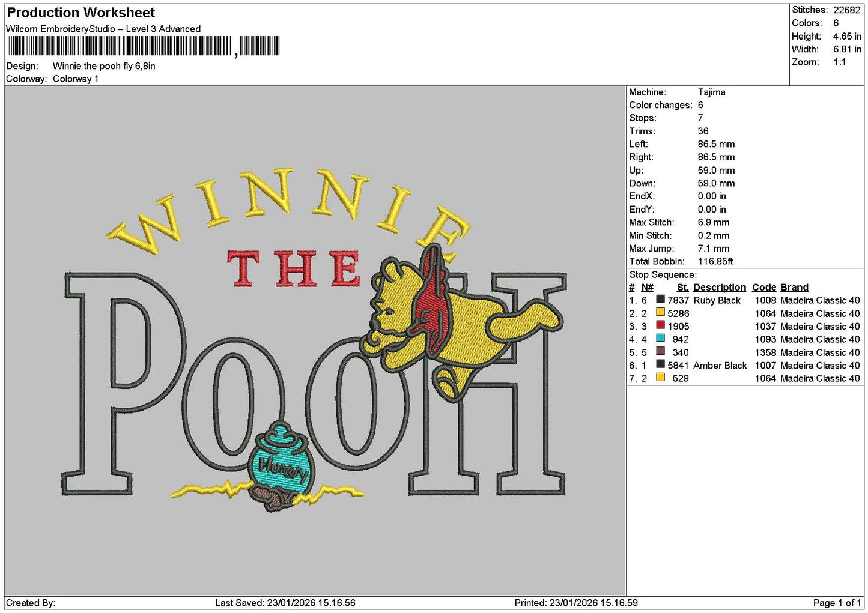This screenshot has width=868, height=613.
Task: Click 'Wilcom EmbroideryStudio – Level 3 Advanced' text
Action: (103, 29)
